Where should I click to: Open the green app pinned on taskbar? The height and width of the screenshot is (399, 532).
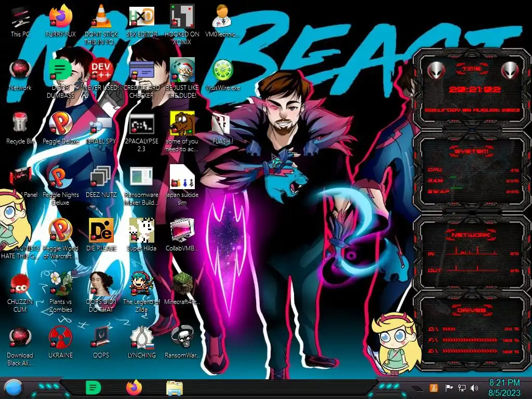(94, 388)
